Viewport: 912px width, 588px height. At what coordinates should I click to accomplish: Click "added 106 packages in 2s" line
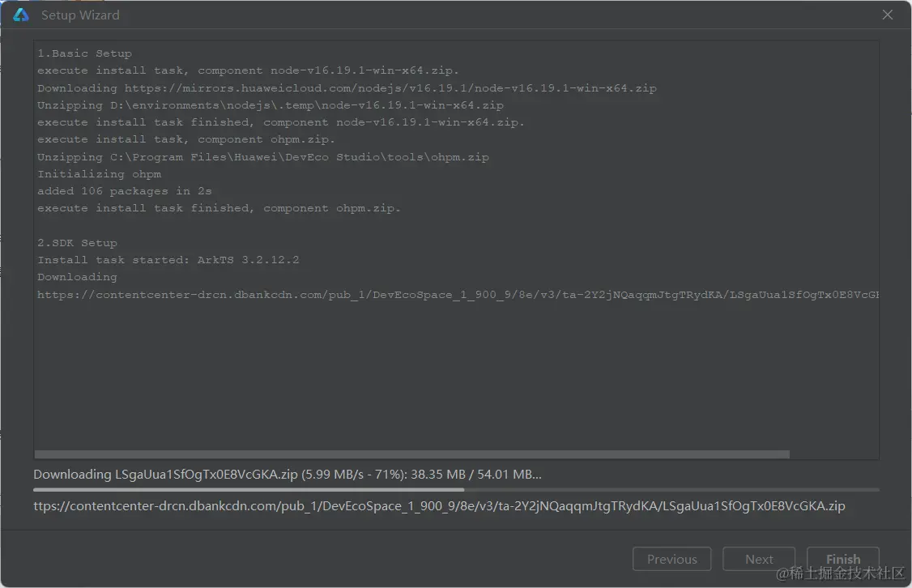click(125, 191)
